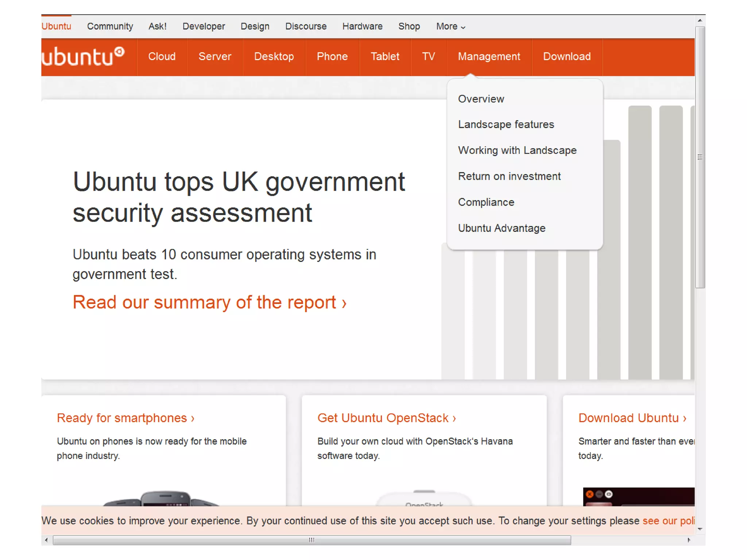This screenshot has width=747, height=560.
Task: Click text Build your own cloud with OpenStack's Havana
Action: [415, 448]
